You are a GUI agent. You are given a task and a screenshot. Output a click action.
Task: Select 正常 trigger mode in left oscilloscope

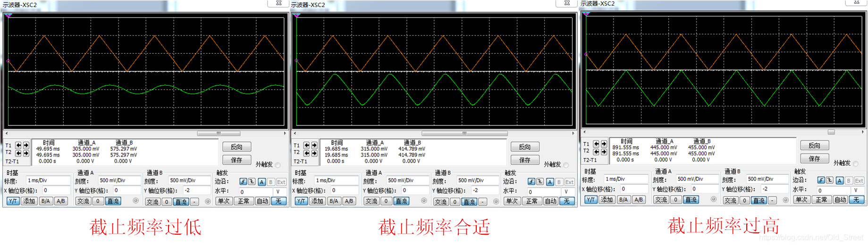tap(244, 201)
